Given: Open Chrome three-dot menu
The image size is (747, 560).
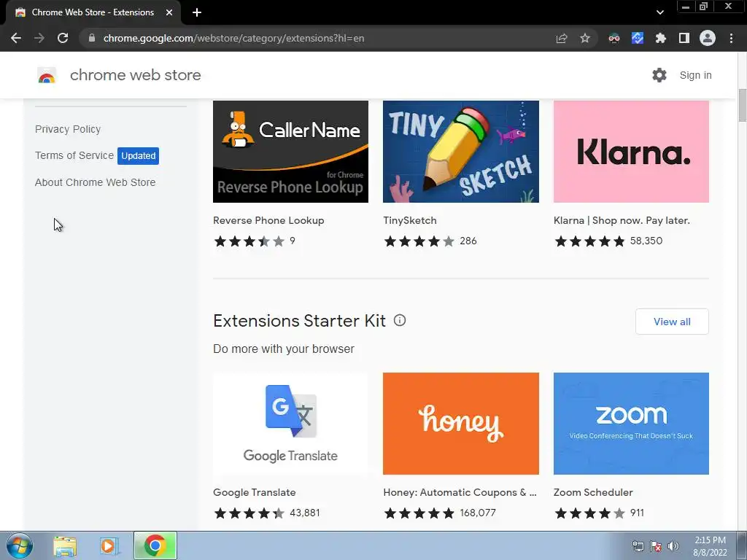Looking at the screenshot, I should [731, 38].
